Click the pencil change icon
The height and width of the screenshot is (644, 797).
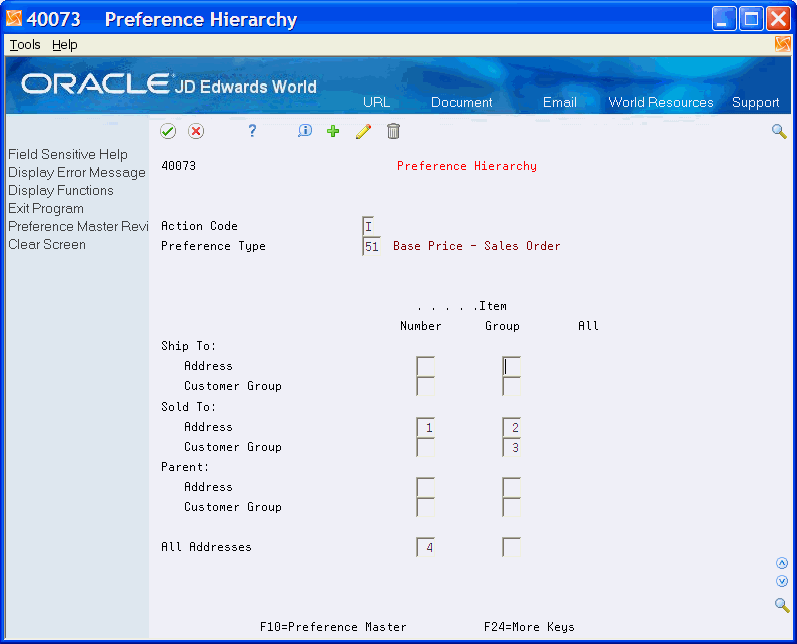(363, 131)
